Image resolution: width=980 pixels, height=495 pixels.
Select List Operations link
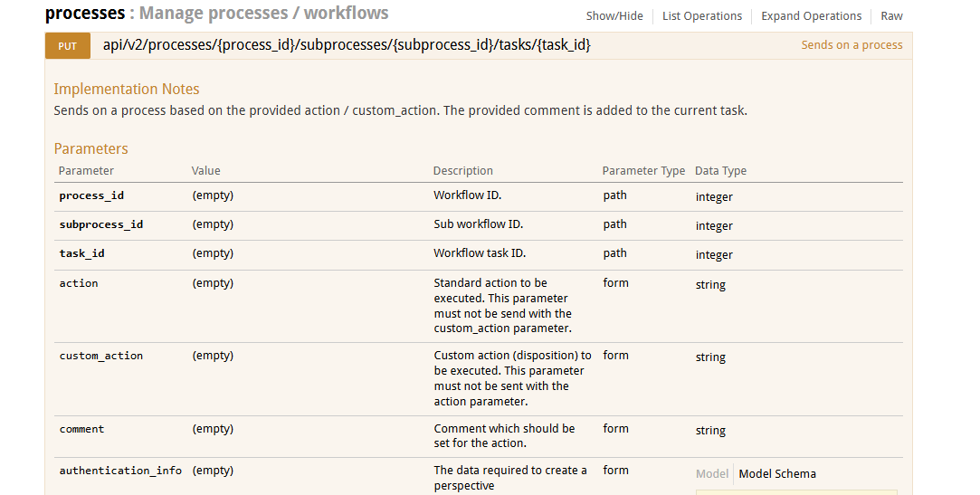pos(702,16)
